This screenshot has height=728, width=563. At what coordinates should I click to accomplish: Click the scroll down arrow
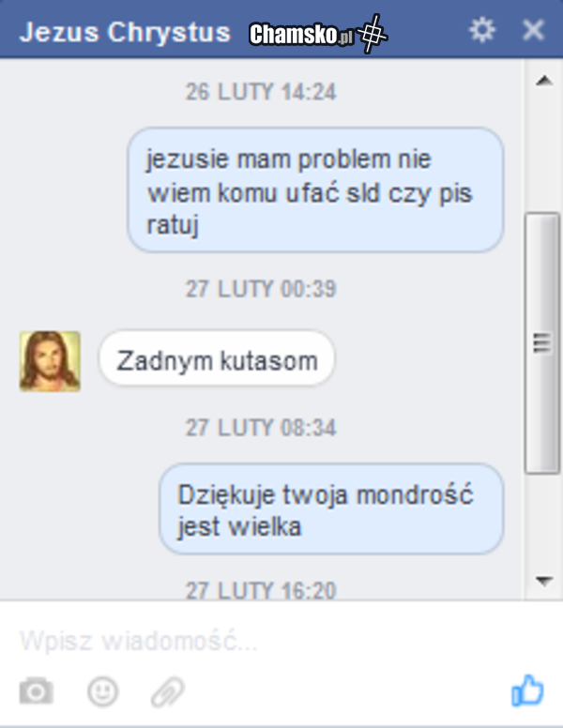(544, 580)
